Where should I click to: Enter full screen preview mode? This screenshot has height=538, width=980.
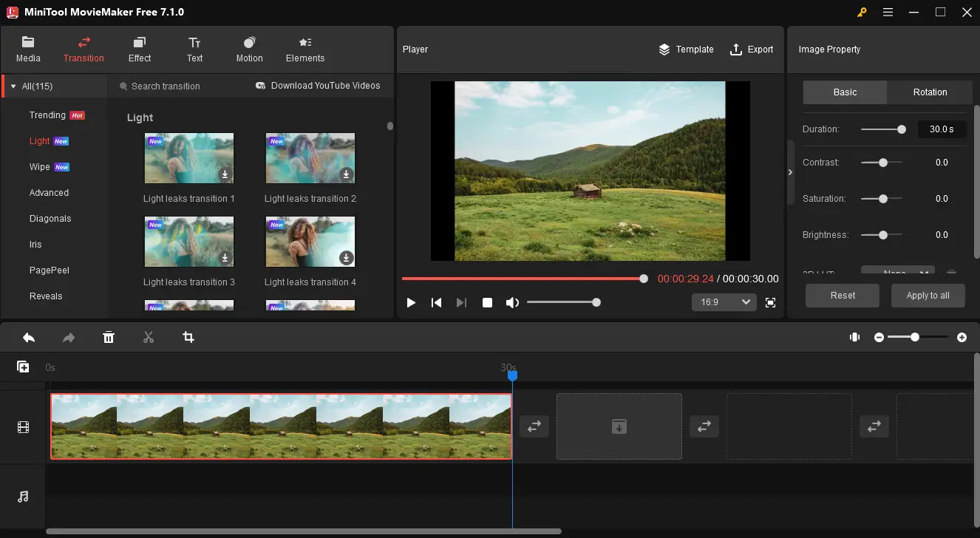pyautogui.click(x=770, y=302)
